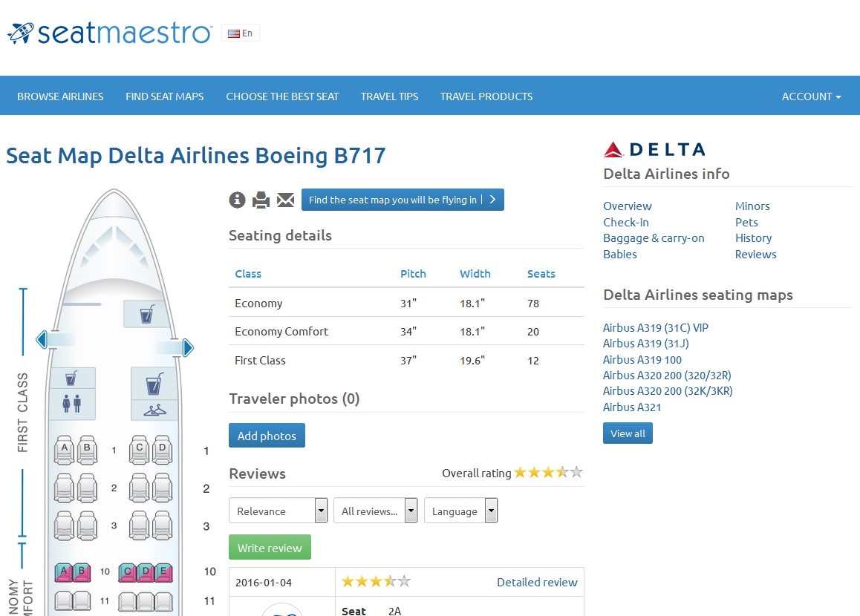Switch the En language selector
860x616 pixels.
(x=241, y=33)
